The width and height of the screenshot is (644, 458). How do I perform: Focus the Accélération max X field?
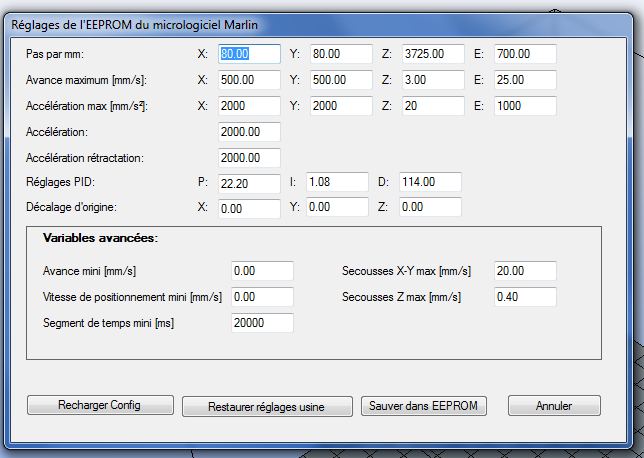click(x=249, y=106)
